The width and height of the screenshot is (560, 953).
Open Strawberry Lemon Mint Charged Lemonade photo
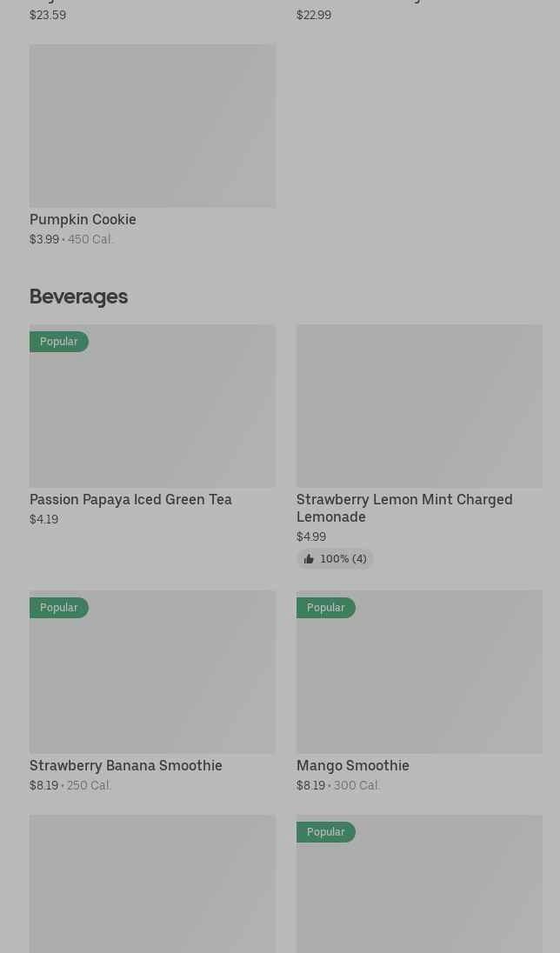(x=419, y=406)
